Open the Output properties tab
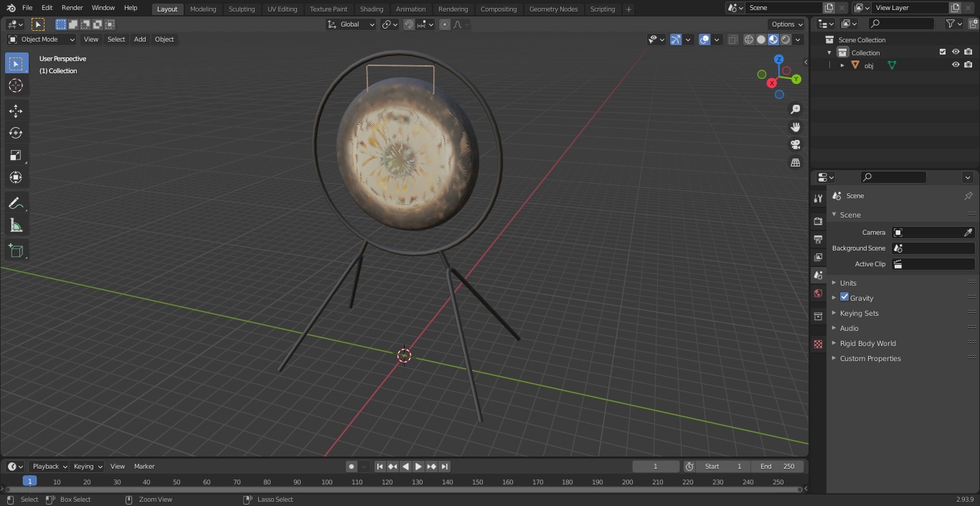The height and width of the screenshot is (506, 980). tap(818, 239)
